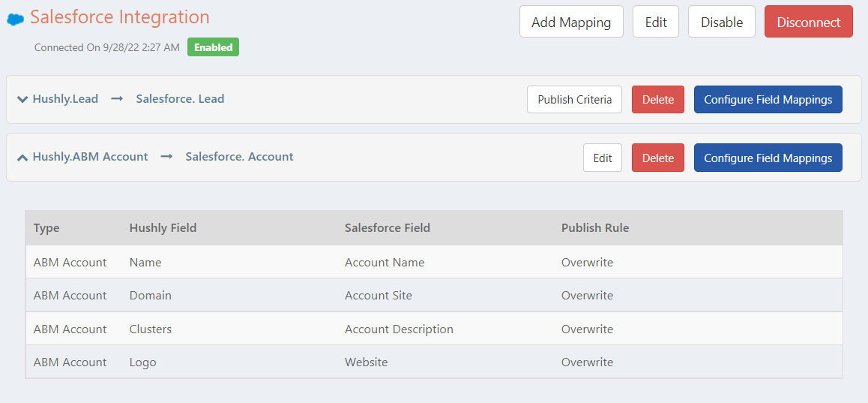The height and width of the screenshot is (403, 868).
Task: Click the Account Site Salesforce field cell
Action: coord(379,296)
